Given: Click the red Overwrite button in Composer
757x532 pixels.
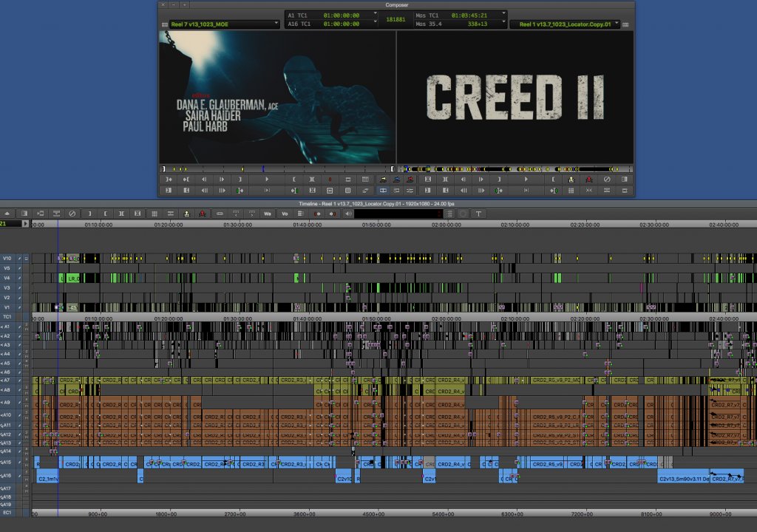Looking at the screenshot, I should (x=410, y=179).
